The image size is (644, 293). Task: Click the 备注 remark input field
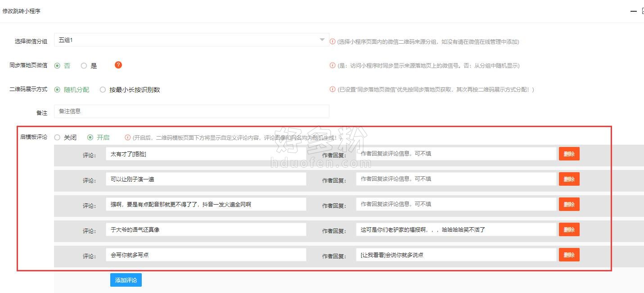coord(191,111)
